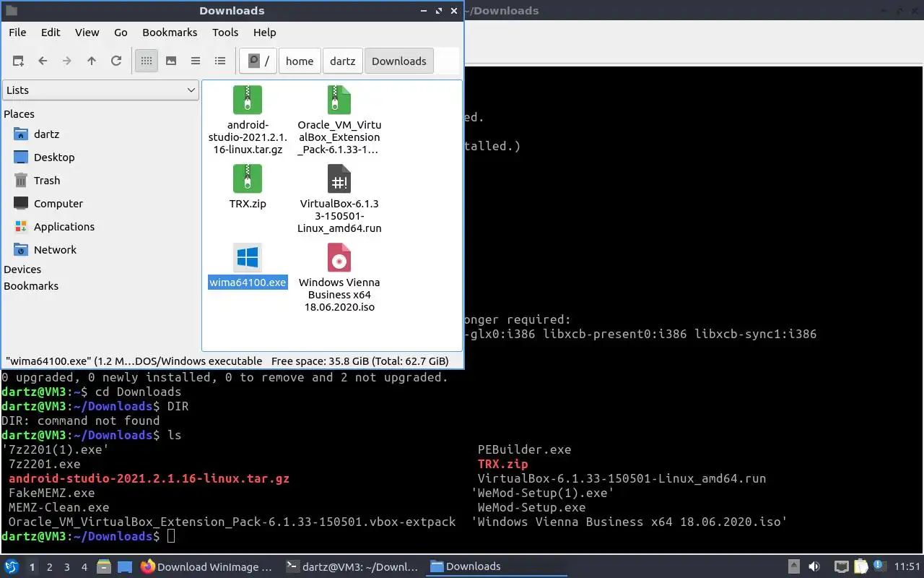This screenshot has height=578, width=924.
Task: Click the 'Devices' sidebar heading
Action: click(x=22, y=269)
